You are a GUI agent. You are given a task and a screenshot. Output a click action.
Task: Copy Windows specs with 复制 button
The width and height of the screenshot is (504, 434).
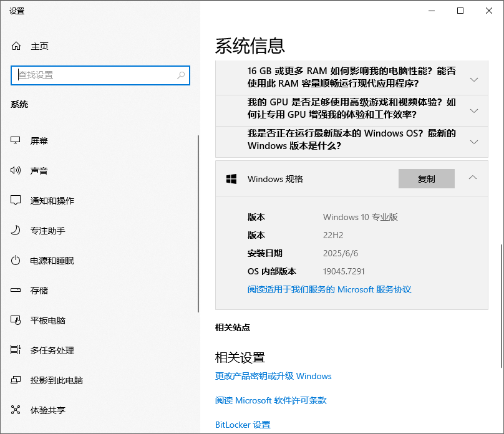click(426, 178)
